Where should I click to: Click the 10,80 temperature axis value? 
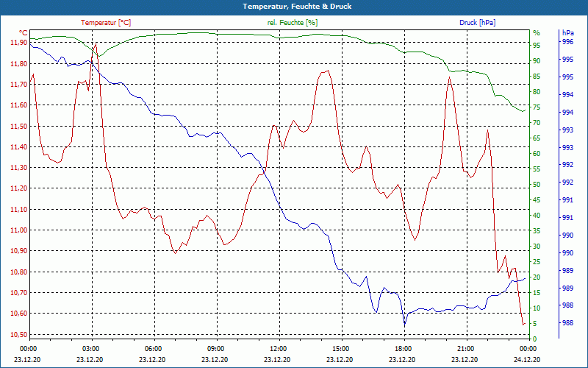19,272
